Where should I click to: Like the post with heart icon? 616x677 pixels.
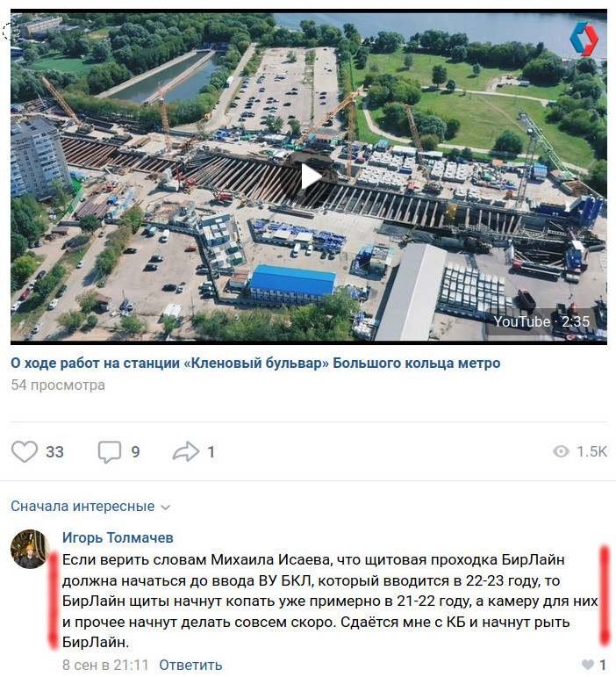click(x=25, y=451)
